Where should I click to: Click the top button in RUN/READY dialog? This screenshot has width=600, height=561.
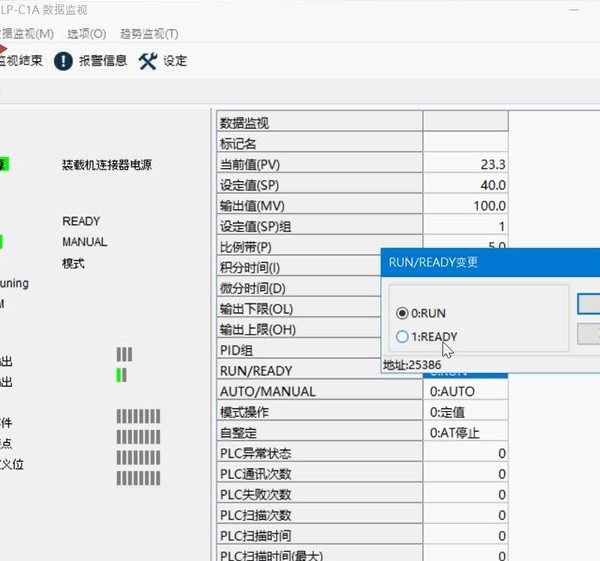point(589,303)
